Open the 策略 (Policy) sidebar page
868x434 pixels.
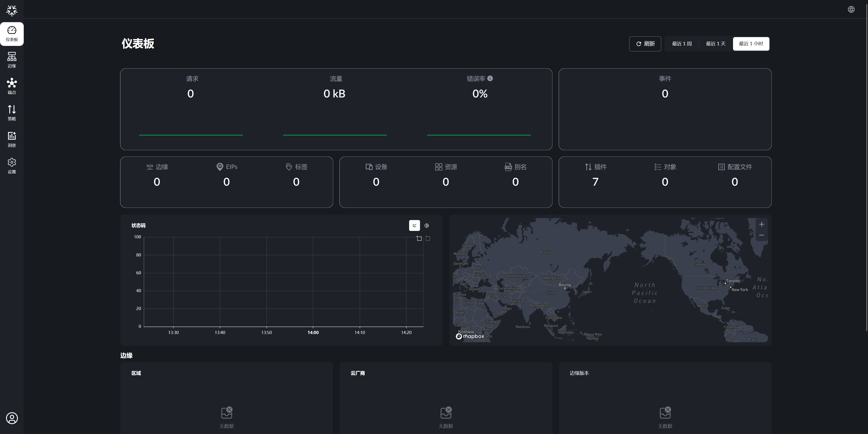(12, 113)
